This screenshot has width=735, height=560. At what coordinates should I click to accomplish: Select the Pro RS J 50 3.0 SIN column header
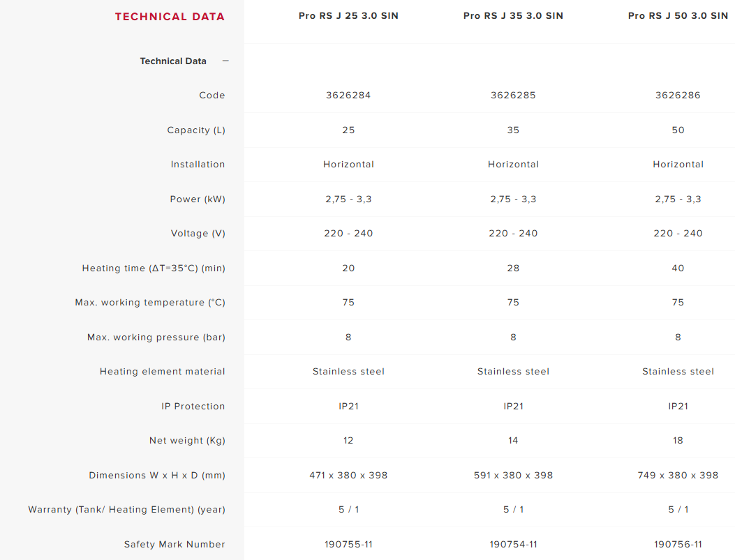point(678,15)
